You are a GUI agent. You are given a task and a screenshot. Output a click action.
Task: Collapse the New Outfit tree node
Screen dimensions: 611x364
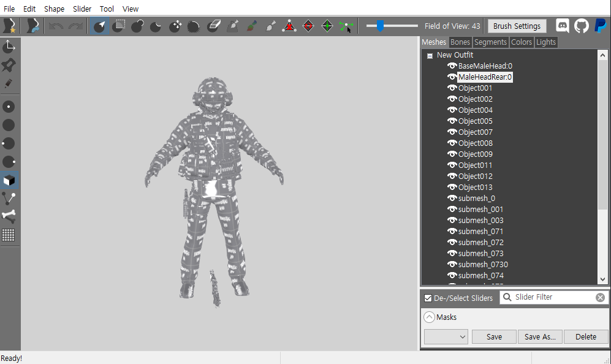pos(430,55)
